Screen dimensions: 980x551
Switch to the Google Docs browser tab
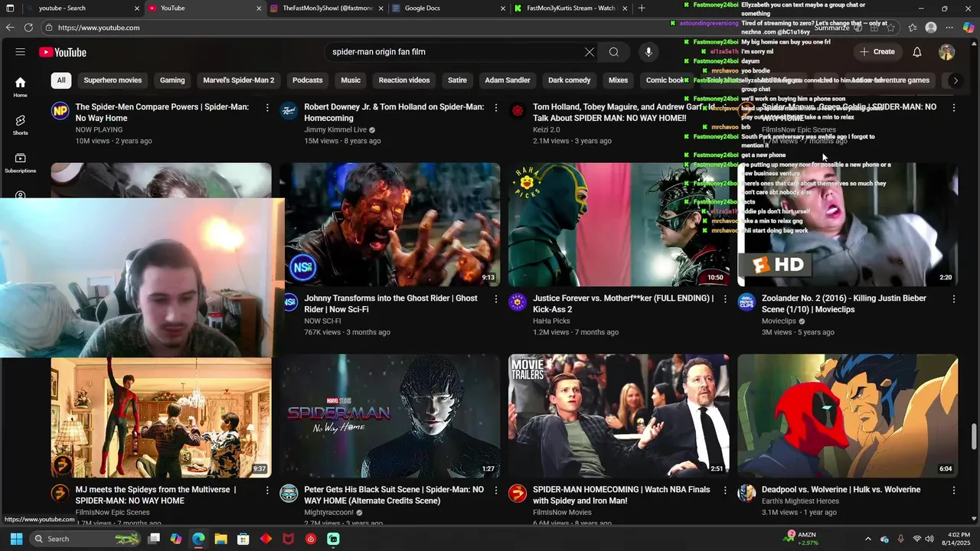click(448, 8)
